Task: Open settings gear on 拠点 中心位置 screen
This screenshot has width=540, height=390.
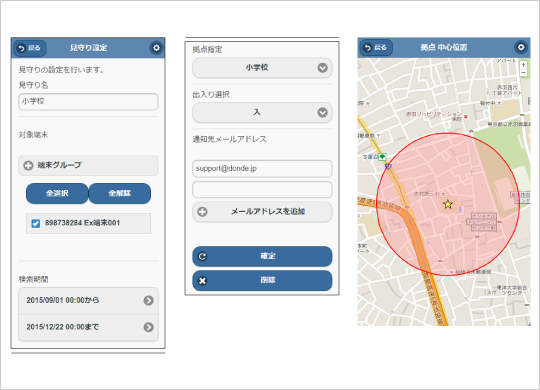Action: point(521,47)
